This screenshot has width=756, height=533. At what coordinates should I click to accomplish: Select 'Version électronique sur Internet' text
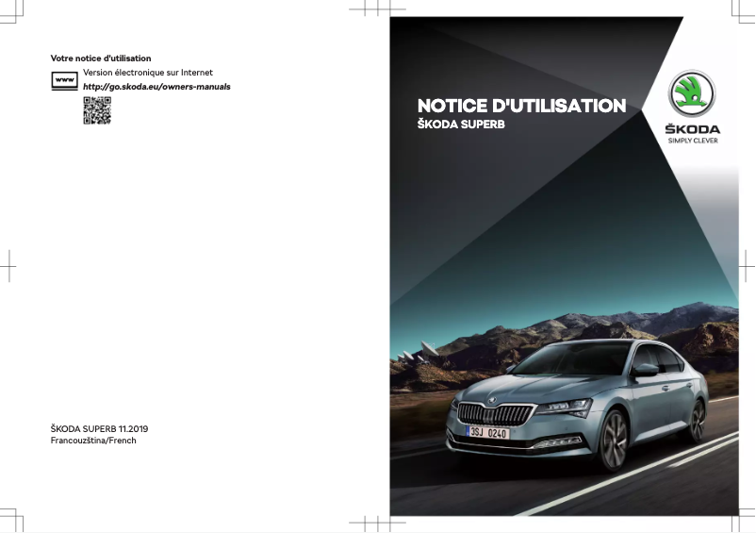click(x=148, y=73)
